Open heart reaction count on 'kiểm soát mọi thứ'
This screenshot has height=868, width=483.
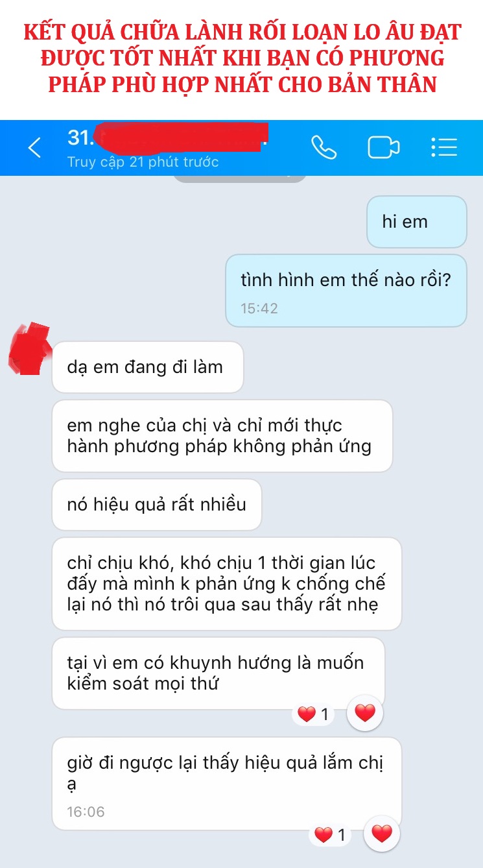[314, 715]
